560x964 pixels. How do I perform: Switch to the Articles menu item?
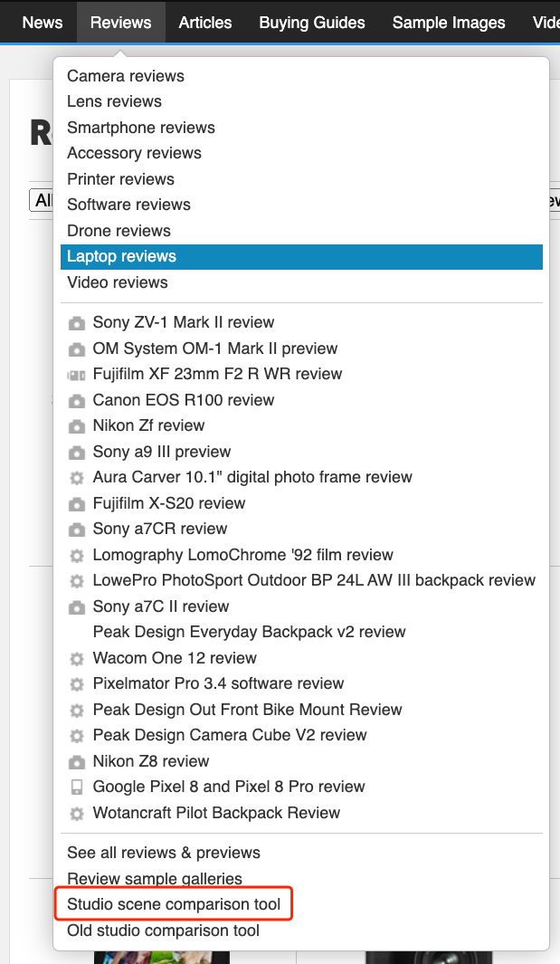click(204, 22)
